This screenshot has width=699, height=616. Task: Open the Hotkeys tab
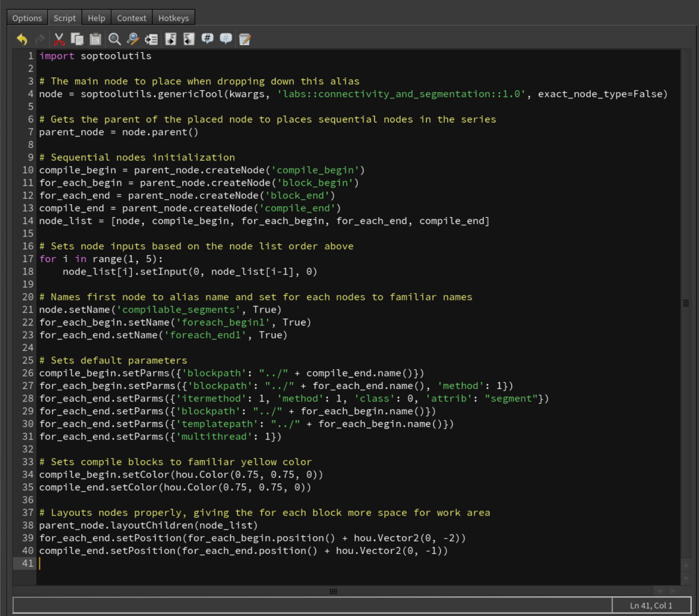pyautogui.click(x=174, y=18)
